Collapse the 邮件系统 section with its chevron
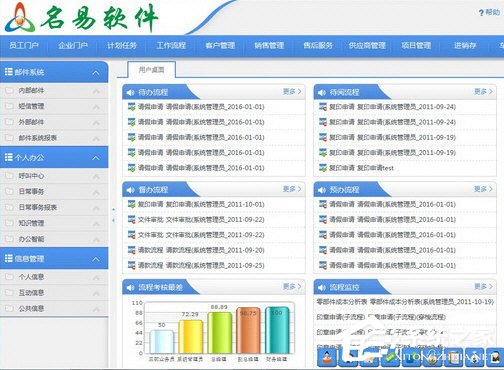The width and height of the screenshot is (504, 370). coord(96,72)
